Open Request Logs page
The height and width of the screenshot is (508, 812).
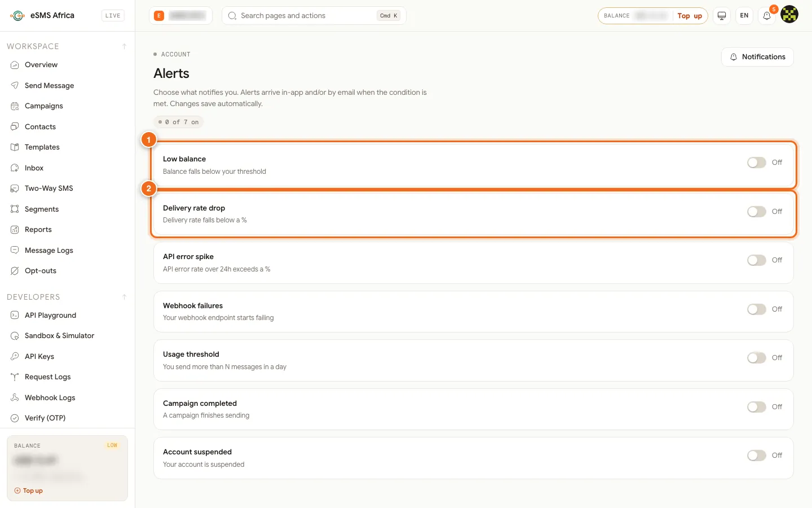point(67,377)
